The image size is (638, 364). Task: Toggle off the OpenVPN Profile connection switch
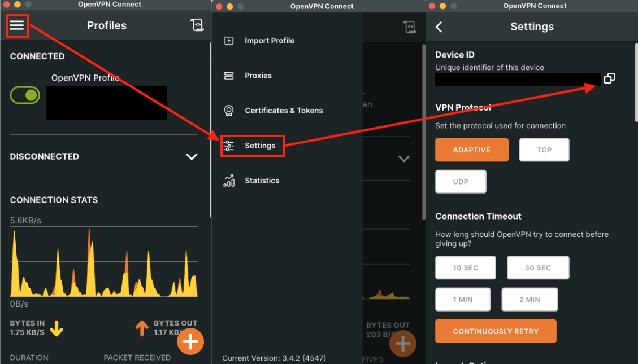[x=25, y=95]
